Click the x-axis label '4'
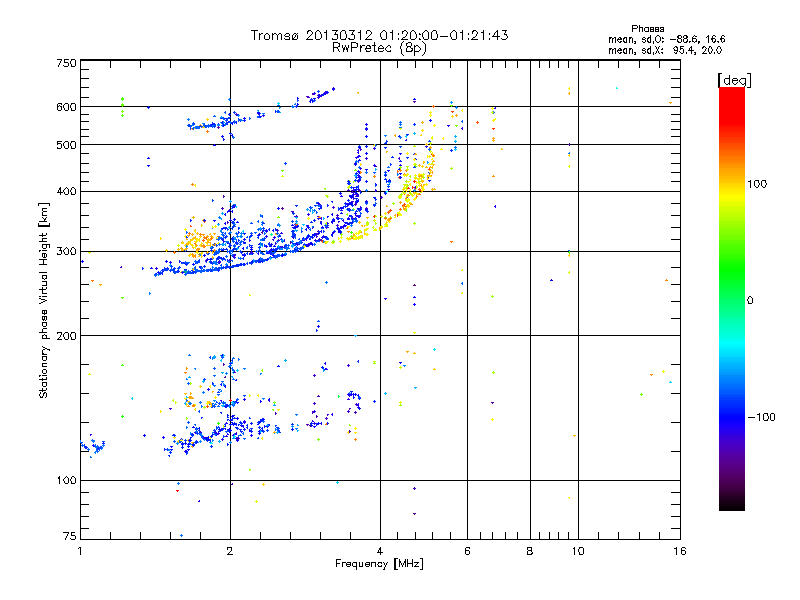Screen dimensions: 800x600 pyautogui.click(x=380, y=551)
